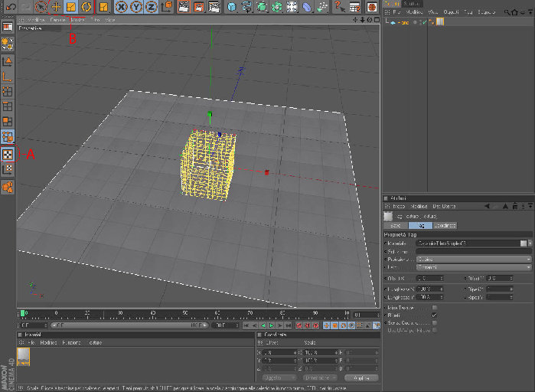Enable Texture mode in the left sidebar
Image resolution: width=535 pixels, height=392 pixels.
[8, 154]
